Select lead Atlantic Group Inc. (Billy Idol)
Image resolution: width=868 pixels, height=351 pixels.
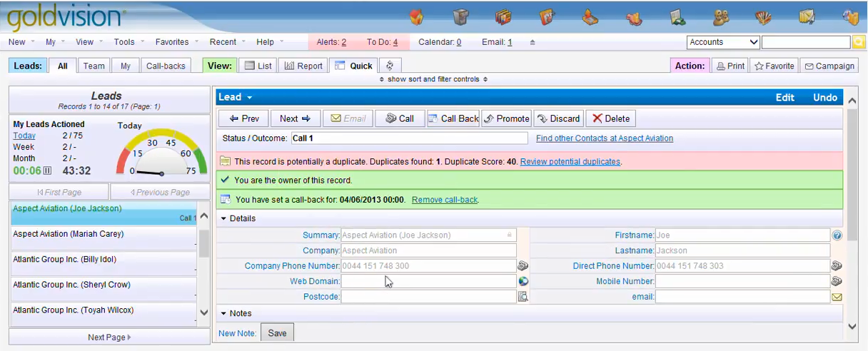(x=104, y=263)
